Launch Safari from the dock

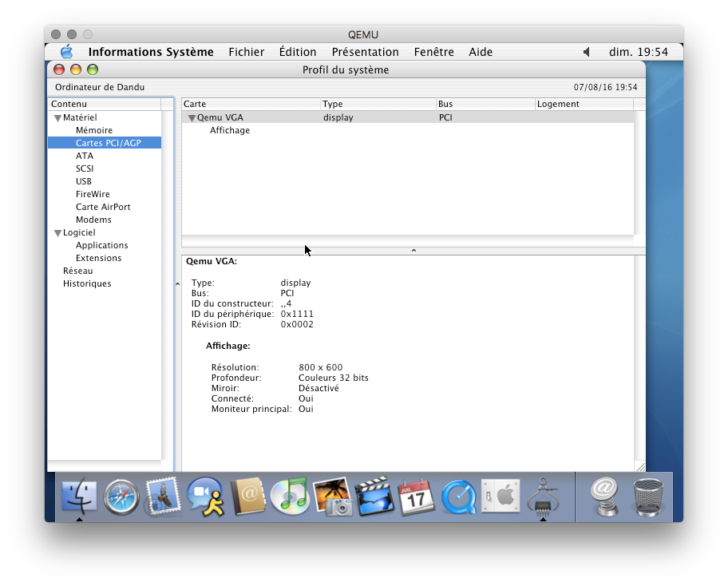coord(121,497)
